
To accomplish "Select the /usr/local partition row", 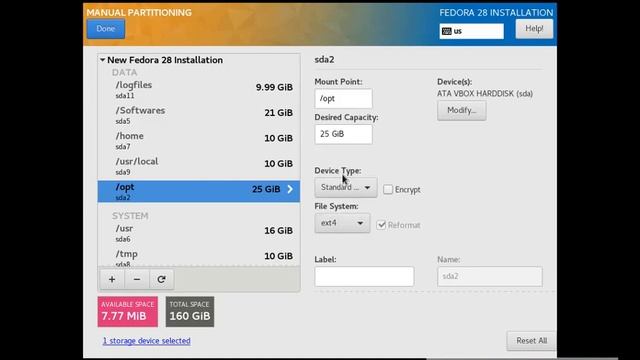I will [199, 166].
